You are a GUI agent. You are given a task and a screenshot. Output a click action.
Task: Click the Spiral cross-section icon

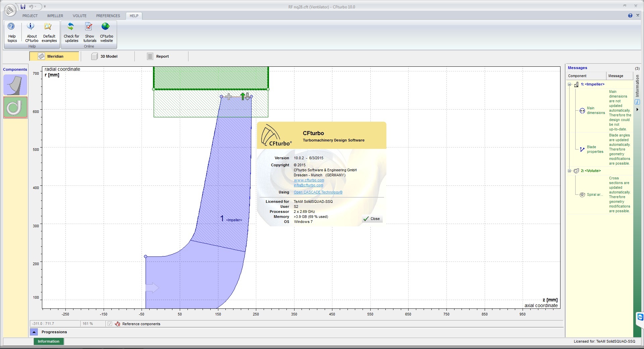[582, 194]
